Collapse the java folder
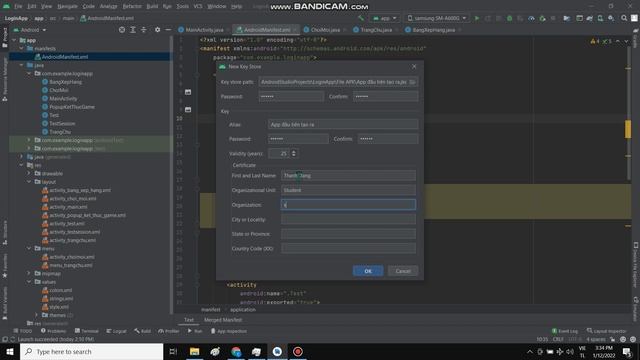640x360 pixels. pos(22,65)
